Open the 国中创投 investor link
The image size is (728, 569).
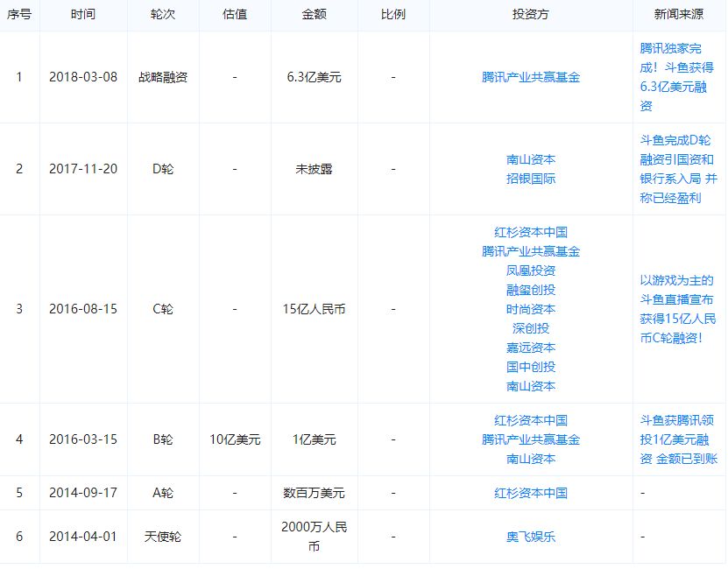point(531,367)
